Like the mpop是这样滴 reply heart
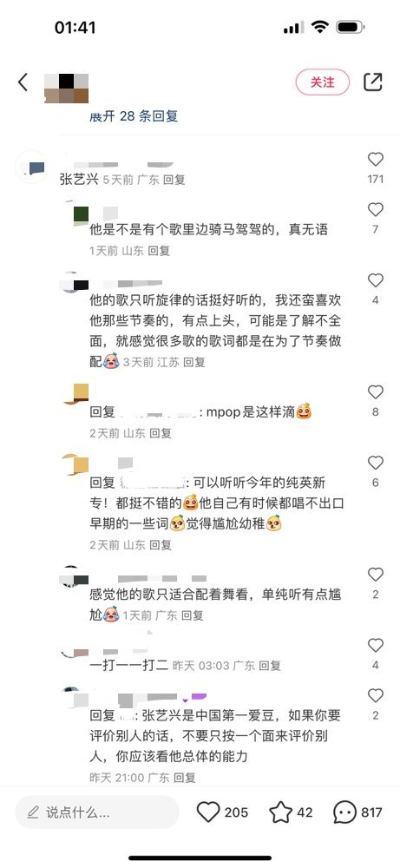This screenshot has height=868, width=400. click(375, 392)
